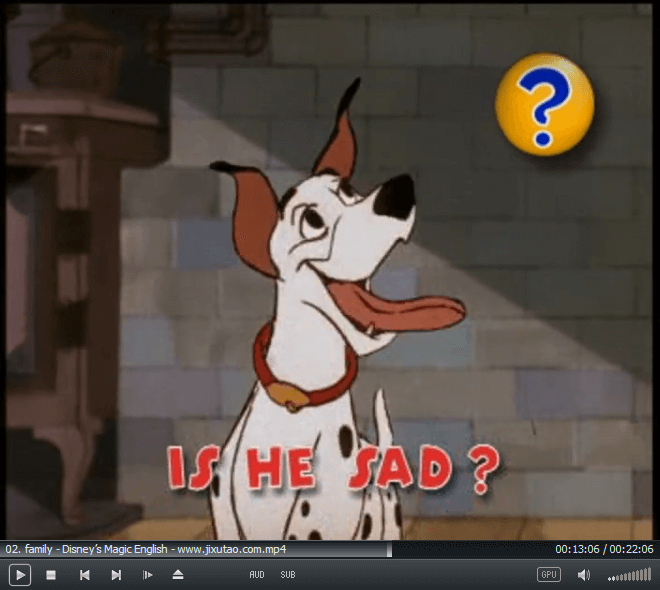Click the 'IS HE SAD ?' caption
The width and height of the screenshot is (660, 590).
click(x=331, y=467)
